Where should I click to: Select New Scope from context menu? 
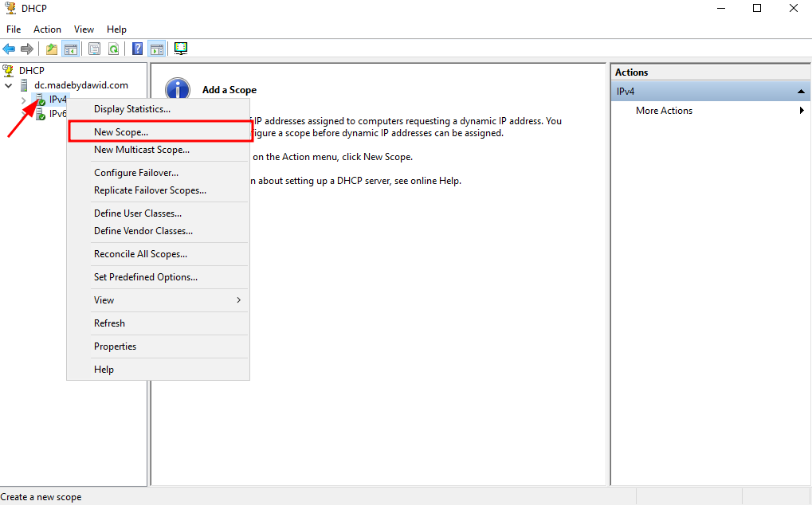click(x=158, y=132)
